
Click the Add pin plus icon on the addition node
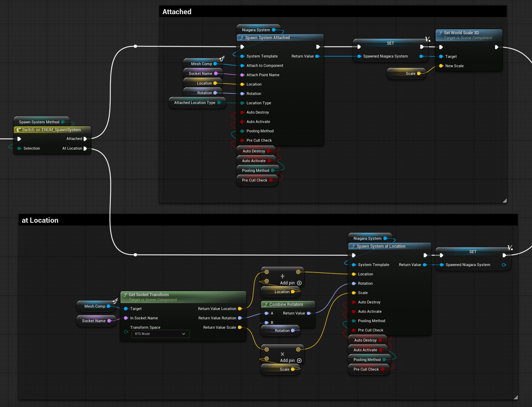pos(299,283)
